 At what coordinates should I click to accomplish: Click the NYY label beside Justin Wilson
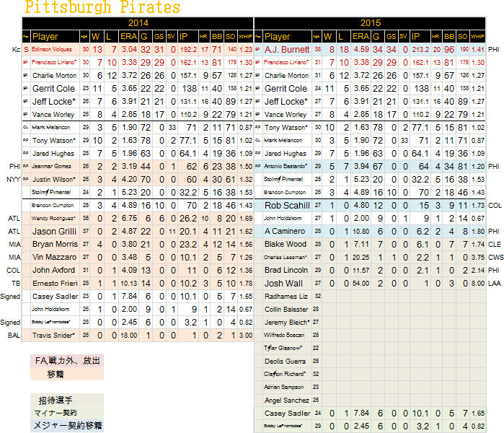click(x=14, y=179)
